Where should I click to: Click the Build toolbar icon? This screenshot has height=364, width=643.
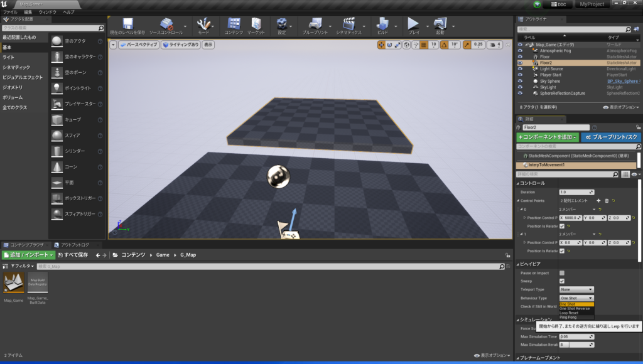coord(382,24)
